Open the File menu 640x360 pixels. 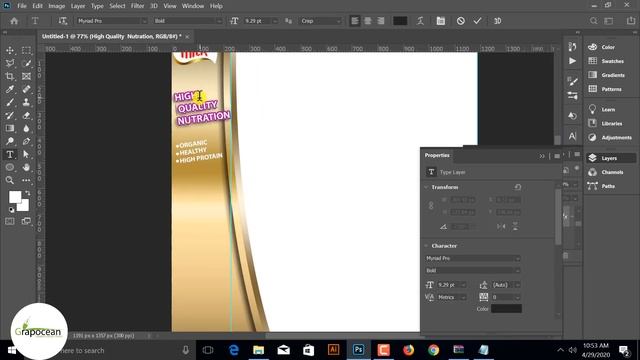coord(22,6)
